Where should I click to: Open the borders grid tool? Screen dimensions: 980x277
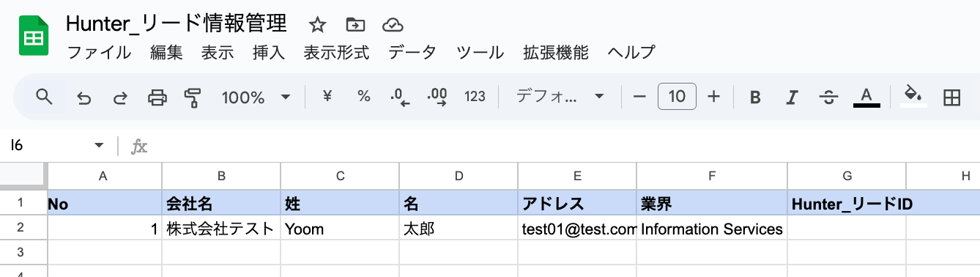tap(951, 97)
